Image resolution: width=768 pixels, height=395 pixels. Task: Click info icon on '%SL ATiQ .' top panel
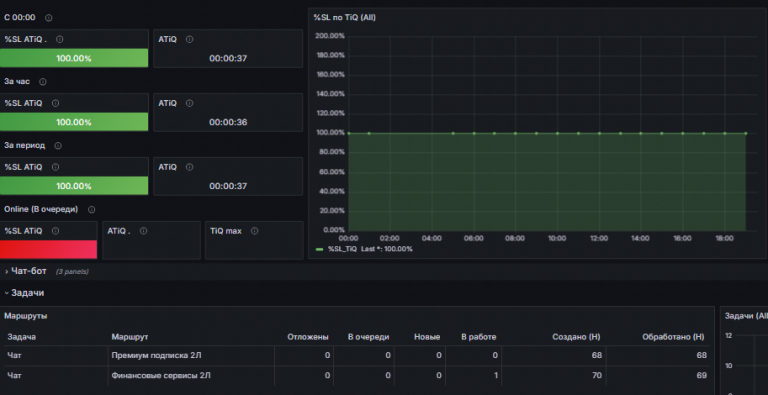pos(59,39)
